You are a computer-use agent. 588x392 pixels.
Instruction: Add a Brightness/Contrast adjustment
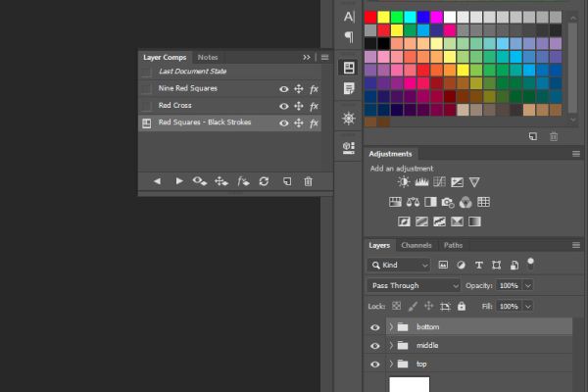[404, 182]
